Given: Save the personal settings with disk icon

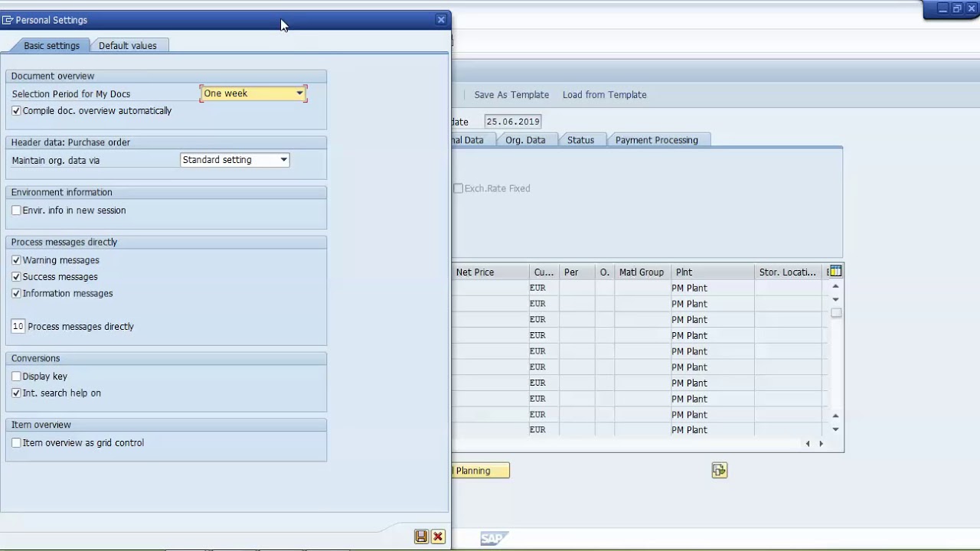Looking at the screenshot, I should point(421,537).
